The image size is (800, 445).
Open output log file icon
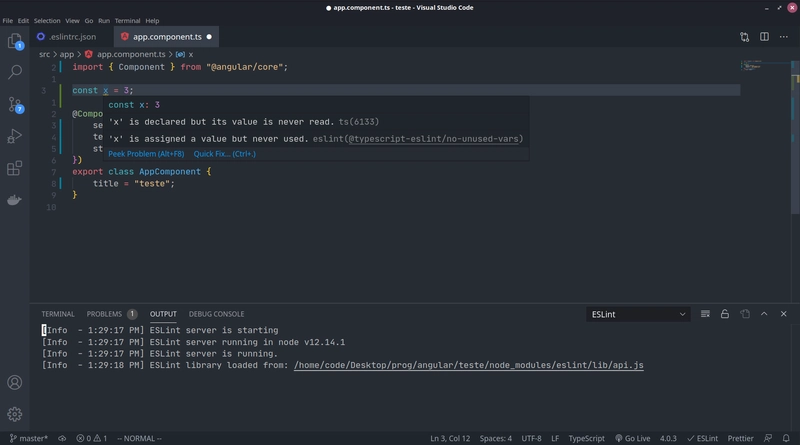pyautogui.click(x=745, y=314)
